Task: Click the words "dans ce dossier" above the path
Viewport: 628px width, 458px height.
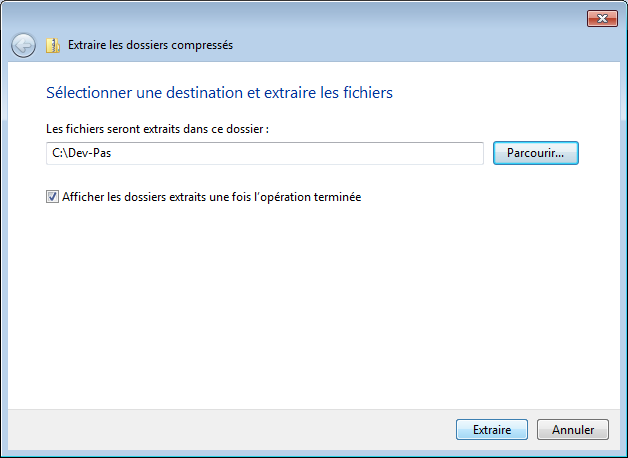Action: (x=229, y=130)
